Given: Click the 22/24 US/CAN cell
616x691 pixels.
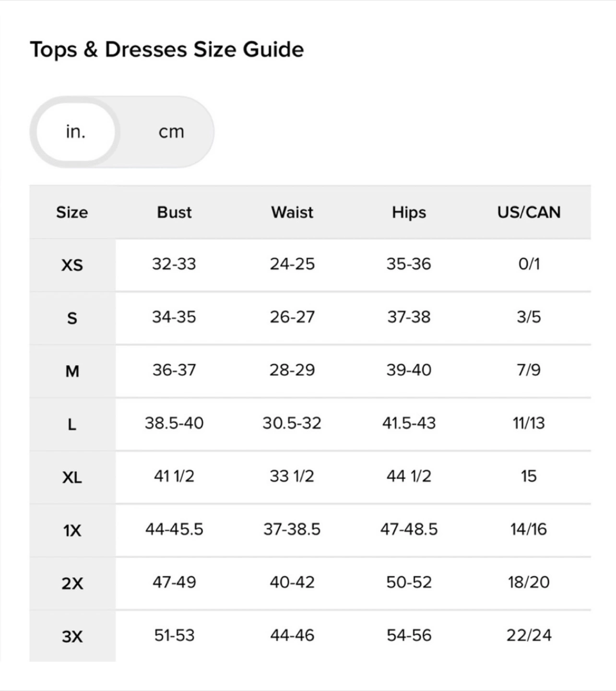Looking at the screenshot, I should 529,635.
